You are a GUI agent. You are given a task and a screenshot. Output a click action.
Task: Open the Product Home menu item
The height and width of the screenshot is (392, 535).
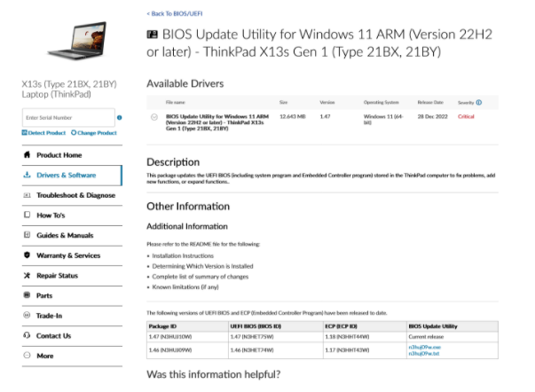(x=72, y=155)
